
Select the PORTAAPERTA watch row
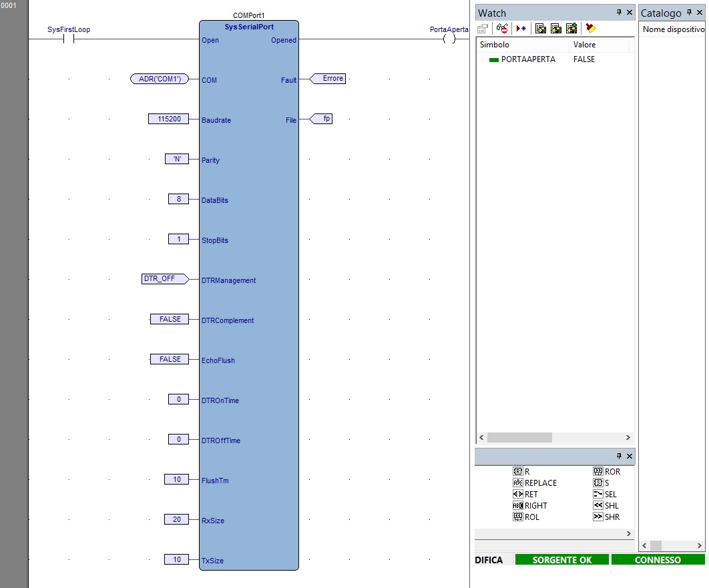(x=555, y=59)
